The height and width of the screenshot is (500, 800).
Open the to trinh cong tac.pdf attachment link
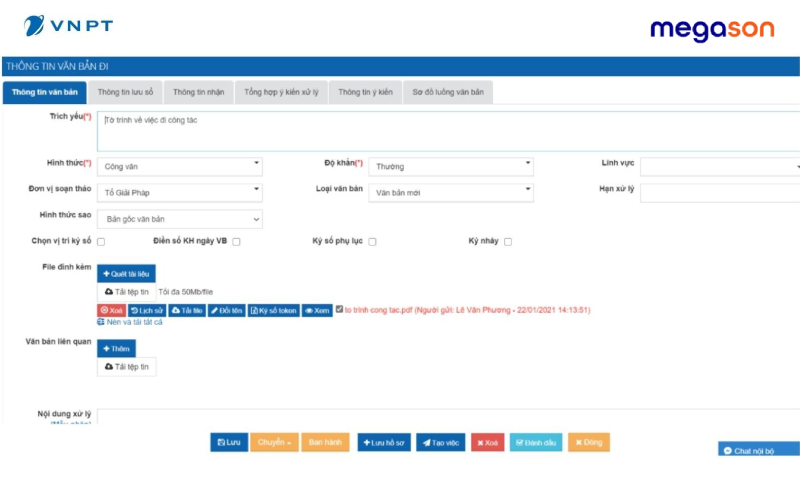point(467,310)
